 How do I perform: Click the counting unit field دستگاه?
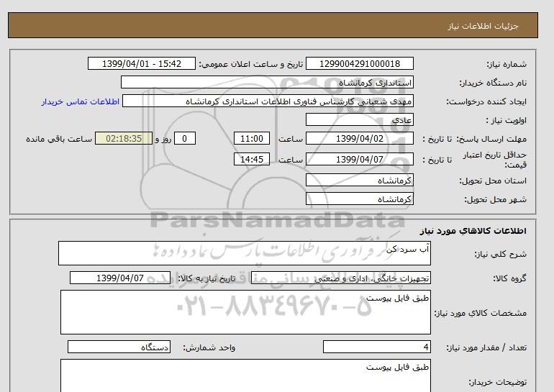[119, 347]
